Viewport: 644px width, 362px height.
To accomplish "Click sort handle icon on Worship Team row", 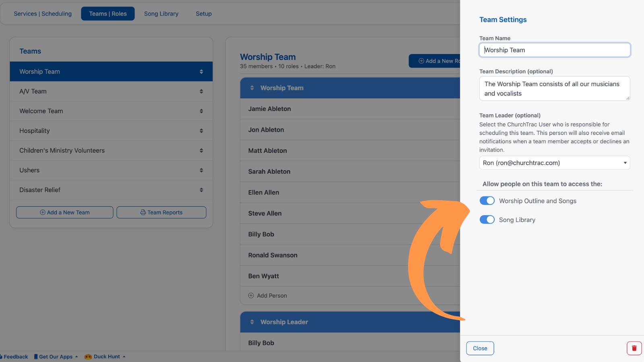I will [x=201, y=72].
